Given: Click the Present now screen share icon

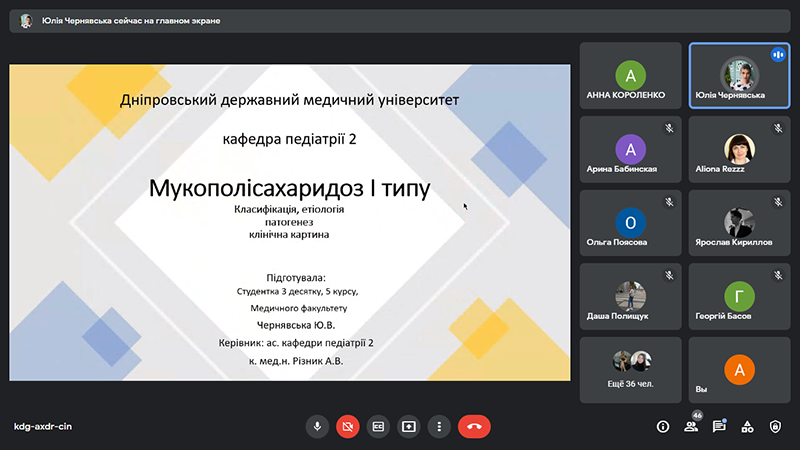Looking at the screenshot, I should point(408,426).
